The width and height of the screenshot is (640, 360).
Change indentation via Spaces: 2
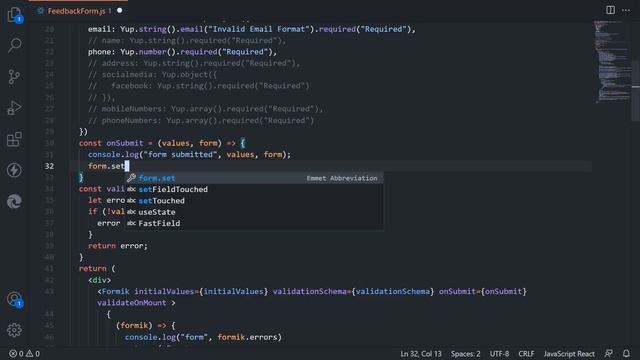465,353
